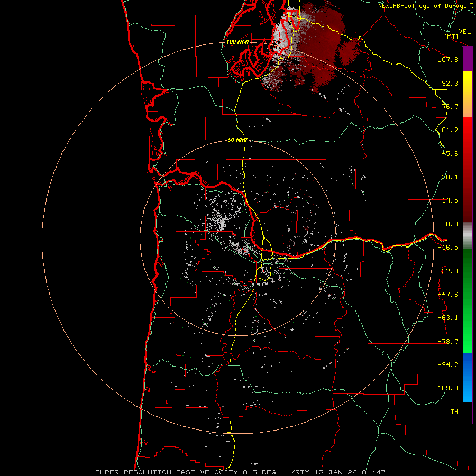Click the -47.6 legend value
The height and width of the screenshot is (476, 476).
[x=448, y=295]
